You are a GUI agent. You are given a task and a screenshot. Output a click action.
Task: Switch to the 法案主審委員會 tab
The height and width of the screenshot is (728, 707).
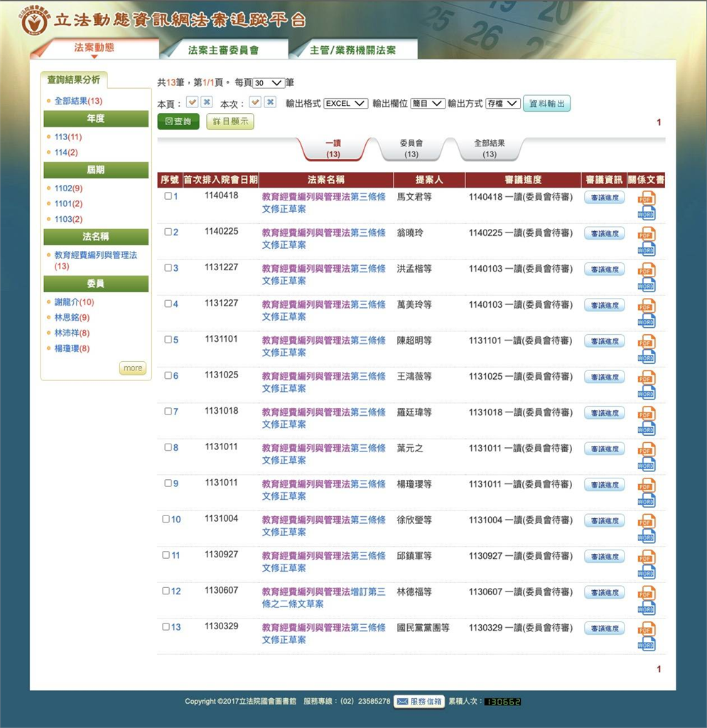[x=223, y=50]
